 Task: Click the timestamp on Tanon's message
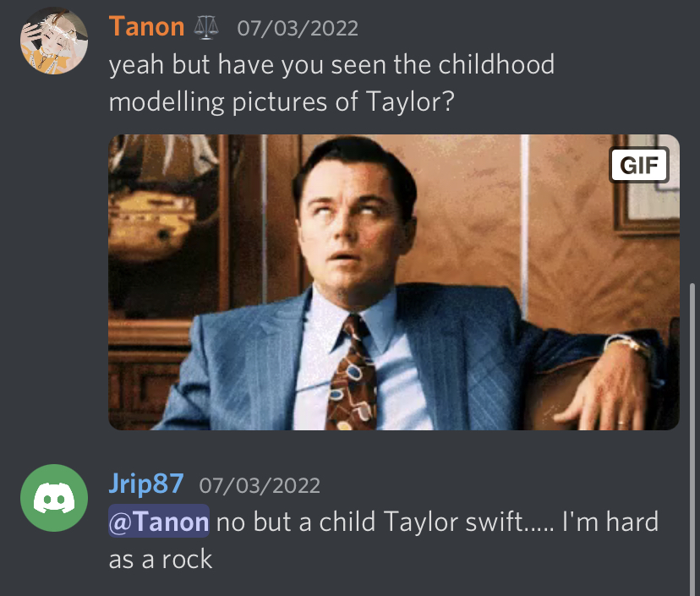click(x=298, y=29)
